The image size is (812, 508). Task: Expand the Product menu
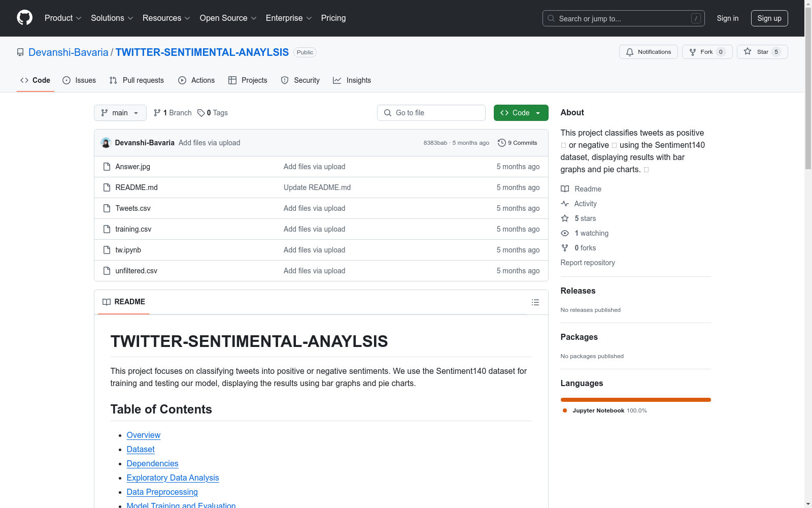click(63, 18)
